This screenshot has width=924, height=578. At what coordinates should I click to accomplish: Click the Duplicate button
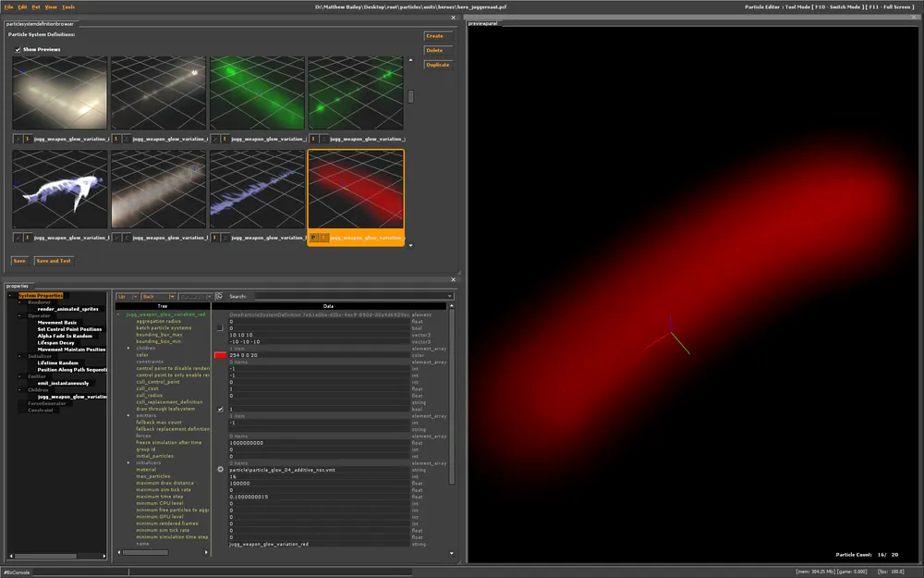[x=437, y=65]
